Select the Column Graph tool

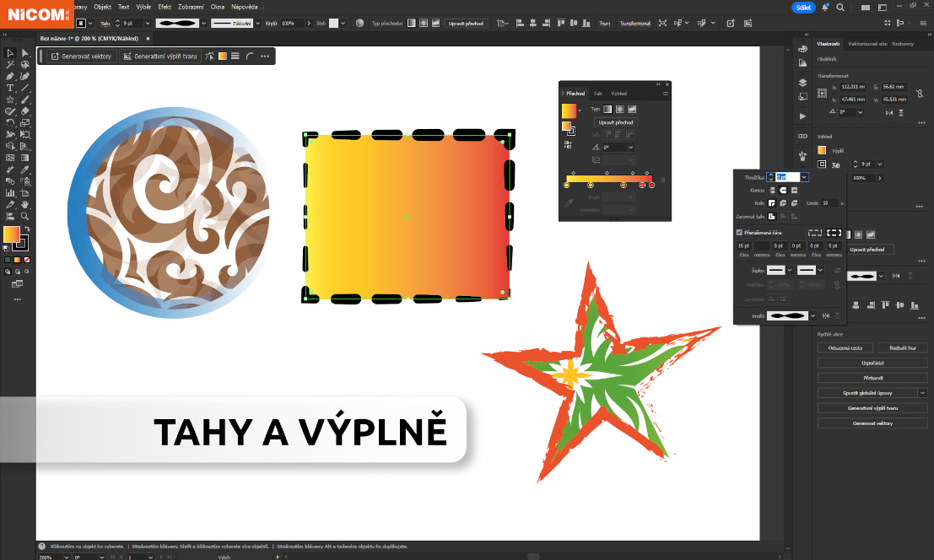[10, 193]
